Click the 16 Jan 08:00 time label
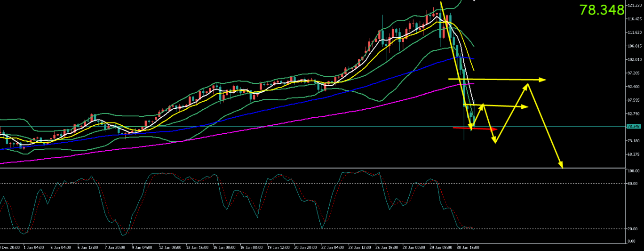The height and width of the screenshot is (251, 644). [x=252, y=247]
